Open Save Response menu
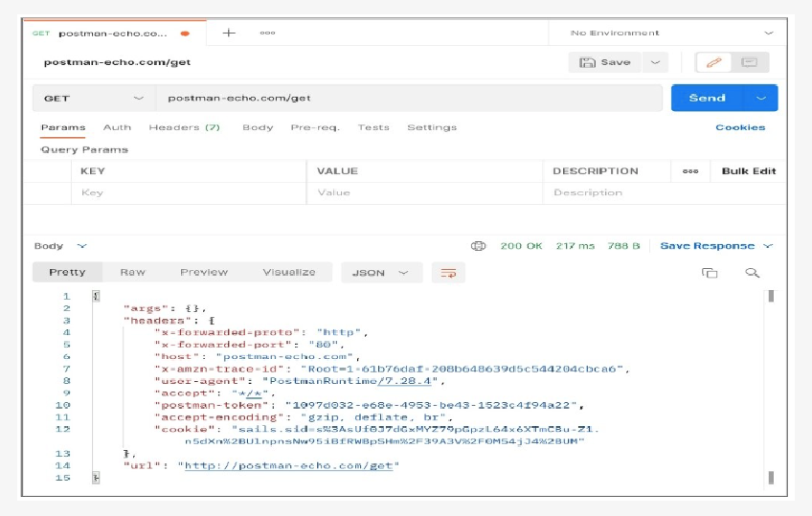This screenshot has height=516, width=812. coord(716,246)
